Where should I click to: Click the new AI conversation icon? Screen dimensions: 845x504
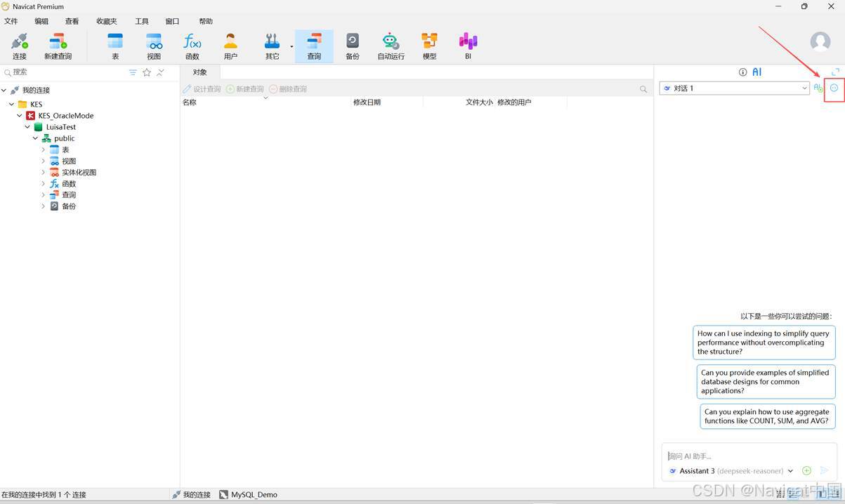coord(818,88)
